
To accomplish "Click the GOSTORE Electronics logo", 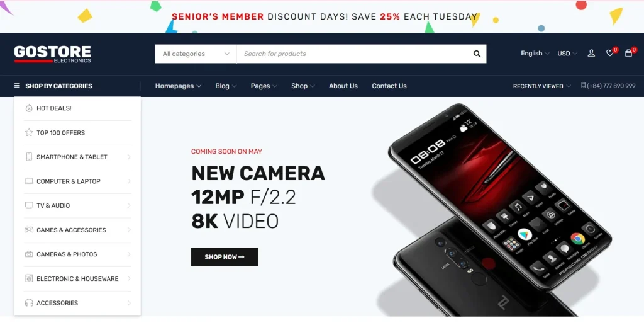I will click(53, 54).
